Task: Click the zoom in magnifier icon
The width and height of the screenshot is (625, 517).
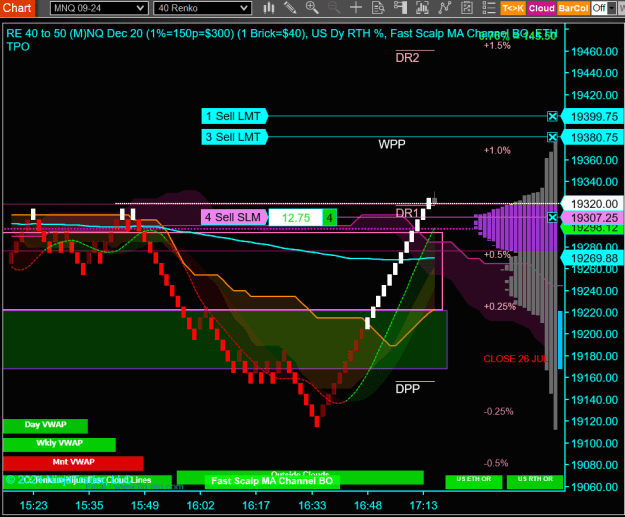Action: point(312,8)
